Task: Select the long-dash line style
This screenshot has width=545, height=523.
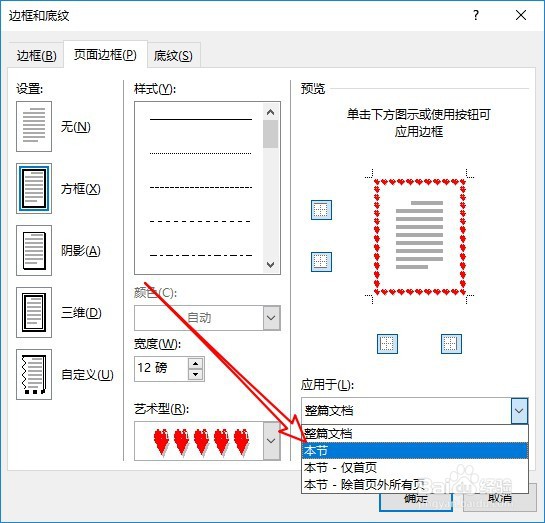Action: [201, 221]
